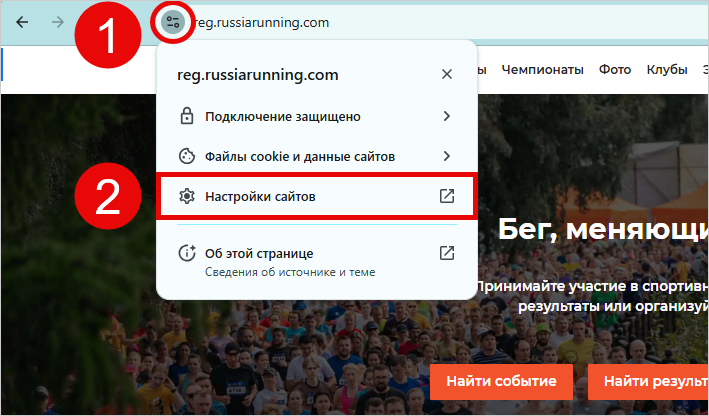Click the browser forward arrow
This screenshot has height=416, width=709.
[x=57, y=22]
